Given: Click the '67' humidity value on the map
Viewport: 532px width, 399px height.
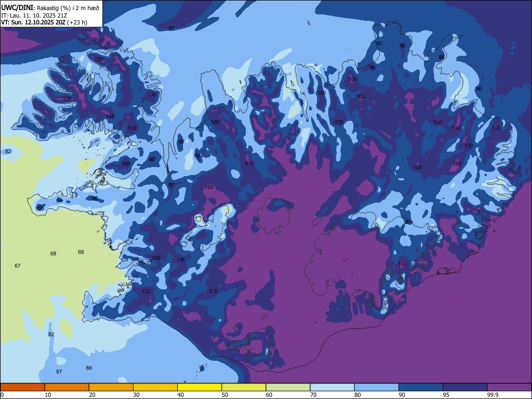Looking at the screenshot, I should [18, 265].
